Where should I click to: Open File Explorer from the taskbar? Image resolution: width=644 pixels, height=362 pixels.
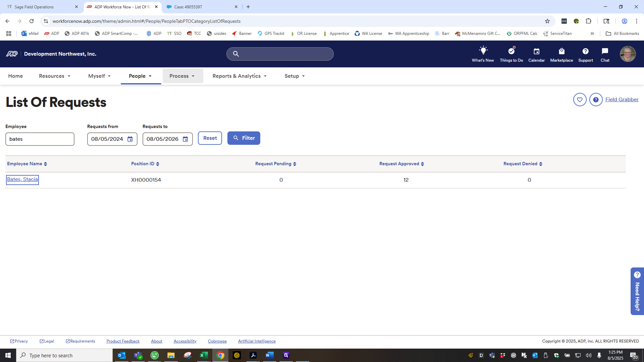(x=171, y=355)
